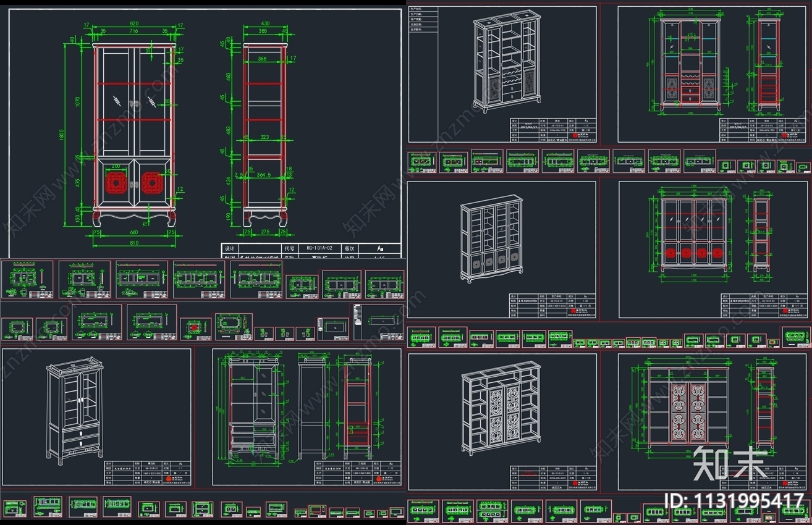The height and width of the screenshot is (525, 812).
Task: Click the 475 lower door height dimension
Action: (x=77, y=183)
